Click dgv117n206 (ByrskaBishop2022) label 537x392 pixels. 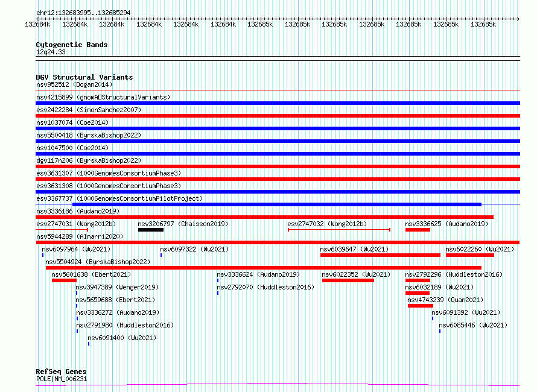click(x=89, y=160)
